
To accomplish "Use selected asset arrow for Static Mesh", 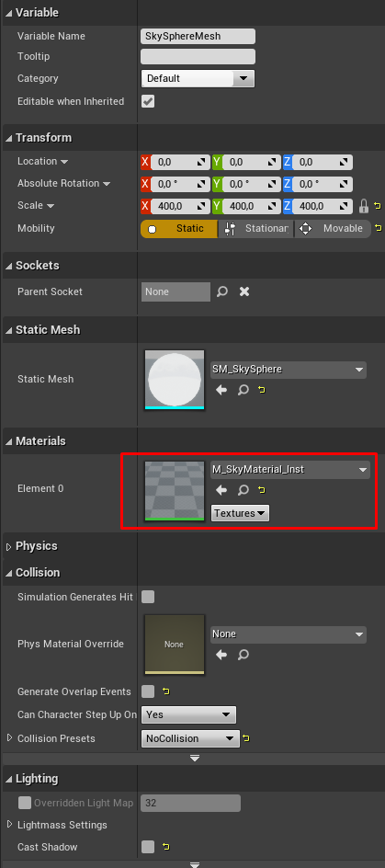I will [x=221, y=390].
